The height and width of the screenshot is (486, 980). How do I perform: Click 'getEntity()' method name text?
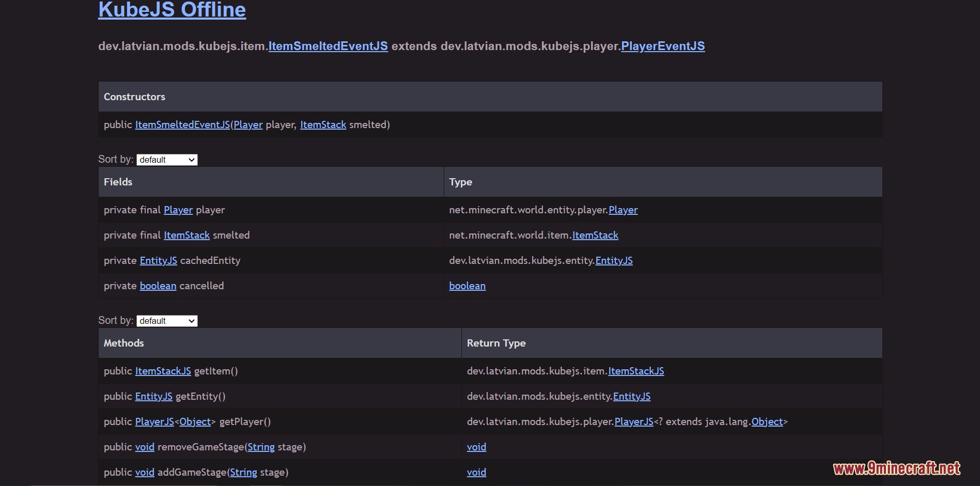coord(200,396)
